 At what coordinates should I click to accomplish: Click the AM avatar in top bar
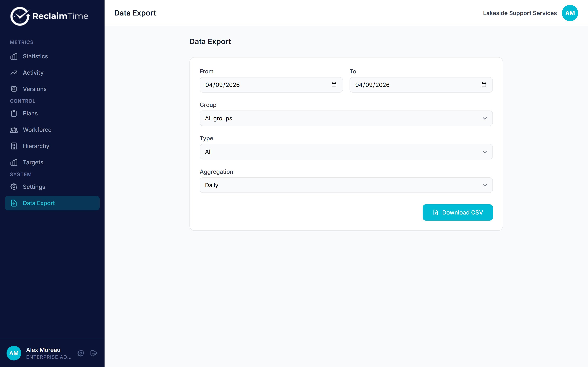tap(570, 13)
